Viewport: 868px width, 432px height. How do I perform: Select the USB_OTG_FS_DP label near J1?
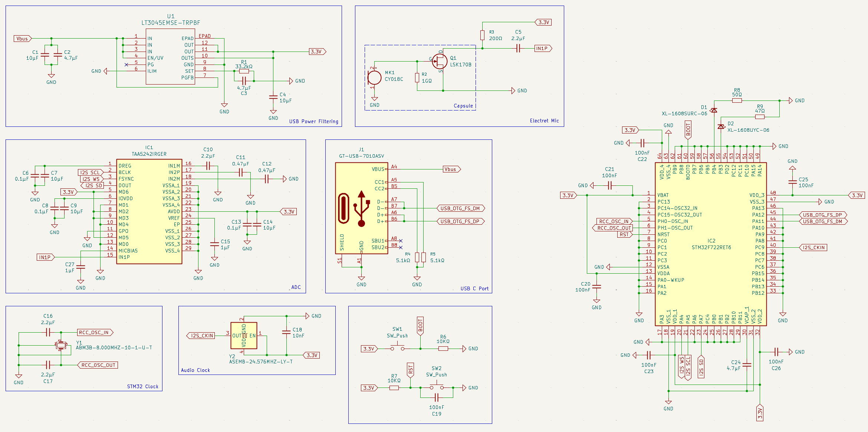pos(460,221)
